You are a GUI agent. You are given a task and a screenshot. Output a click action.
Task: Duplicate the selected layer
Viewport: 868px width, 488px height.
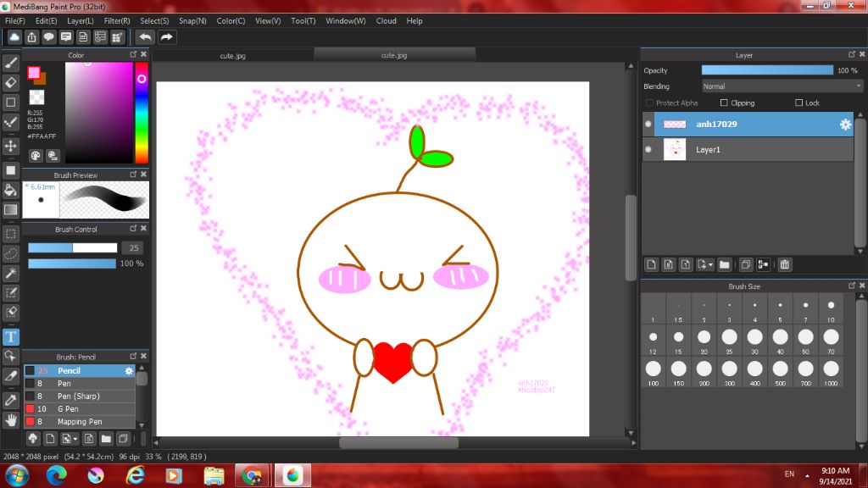tap(746, 264)
